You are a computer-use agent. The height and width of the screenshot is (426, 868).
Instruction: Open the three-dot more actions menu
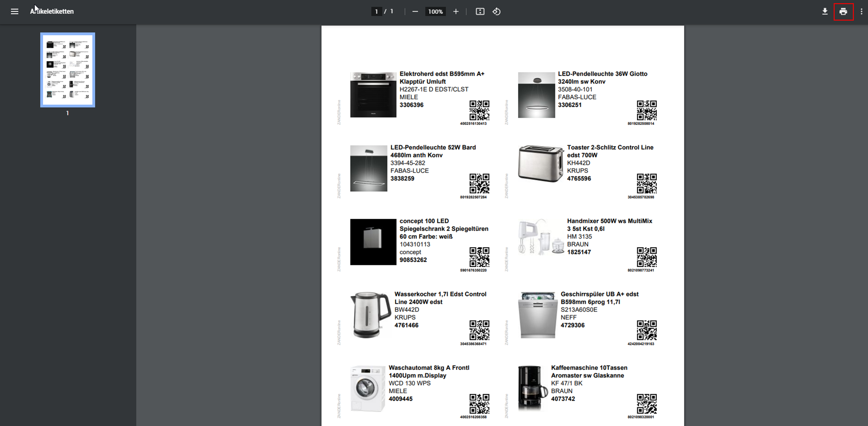click(x=861, y=11)
